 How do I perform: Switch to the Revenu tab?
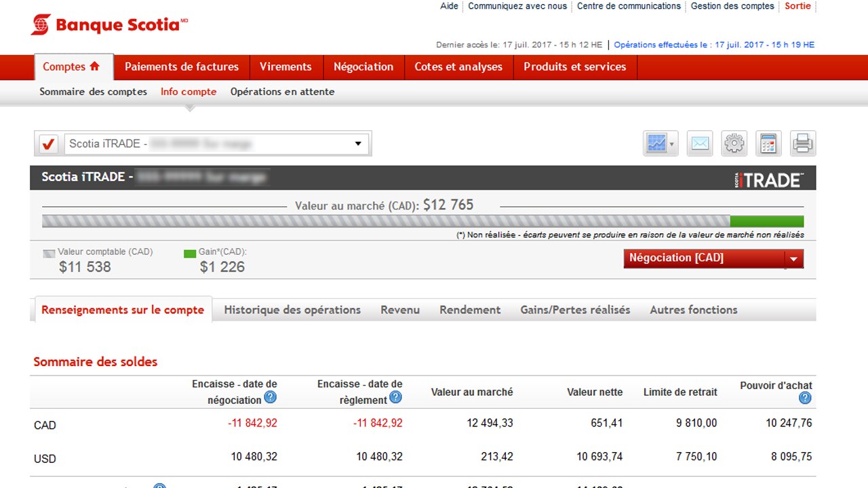pos(400,310)
